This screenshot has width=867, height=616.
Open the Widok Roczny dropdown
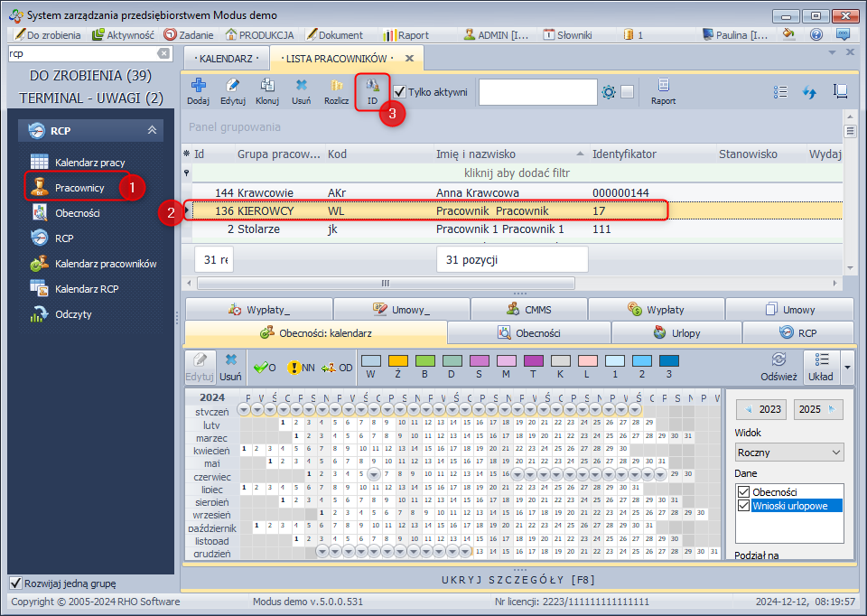coord(788,453)
